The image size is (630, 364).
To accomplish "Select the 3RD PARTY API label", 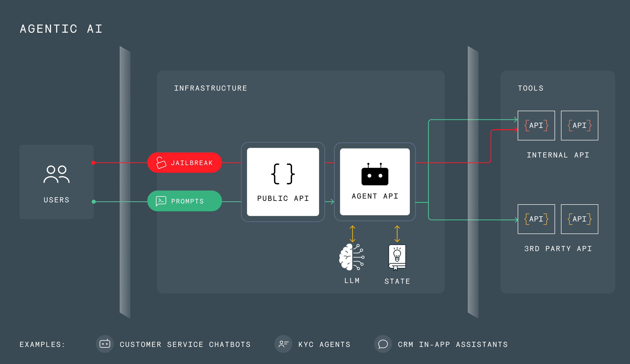I will pyautogui.click(x=558, y=249).
